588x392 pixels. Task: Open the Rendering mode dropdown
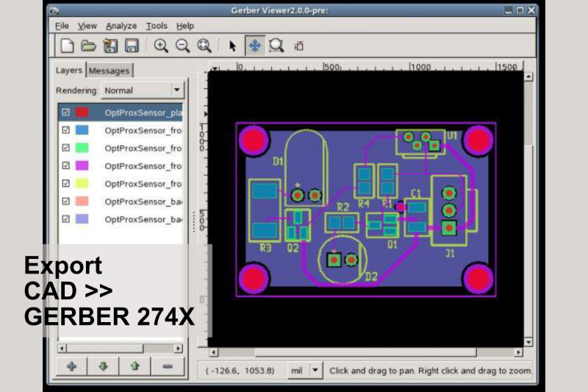[x=176, y=90]
